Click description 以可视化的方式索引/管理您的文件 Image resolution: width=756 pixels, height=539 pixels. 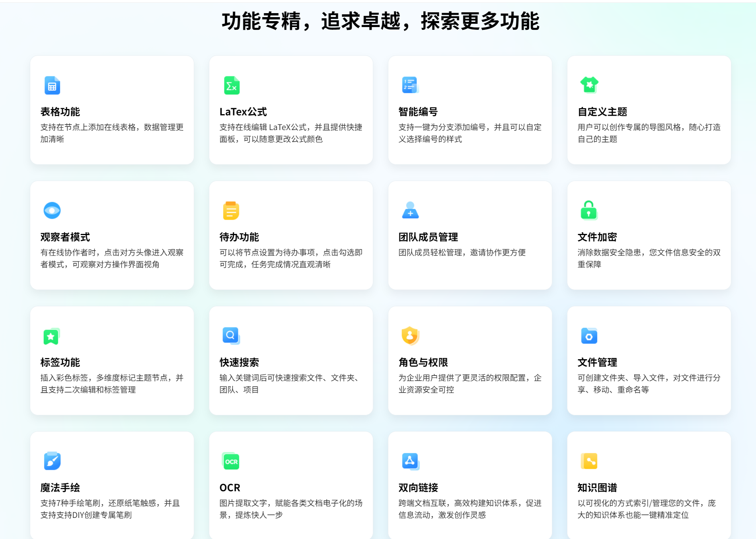pos(639,503)
